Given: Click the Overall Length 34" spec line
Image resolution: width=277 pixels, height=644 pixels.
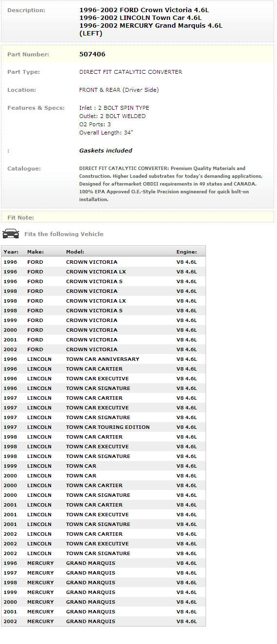Looking at the screenshot, I should [x=106, y=133].
